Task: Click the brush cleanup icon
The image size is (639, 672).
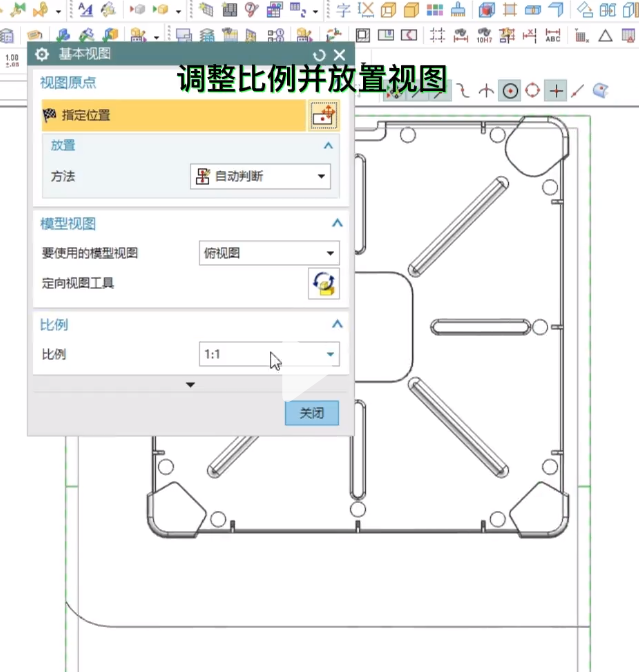Action: [x=458, y=9]
